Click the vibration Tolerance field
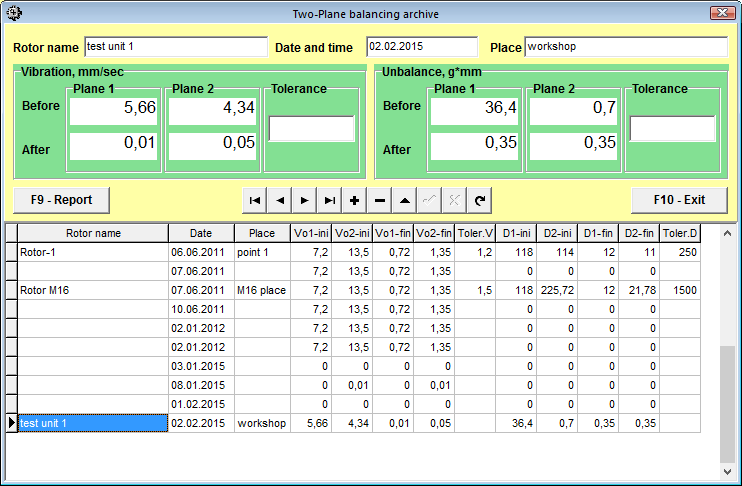 tap(311, 128)
